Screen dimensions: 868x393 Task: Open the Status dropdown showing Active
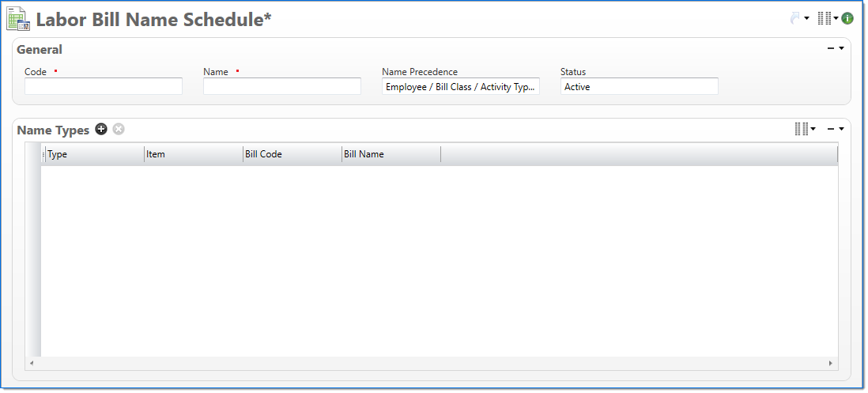point(639,87)
